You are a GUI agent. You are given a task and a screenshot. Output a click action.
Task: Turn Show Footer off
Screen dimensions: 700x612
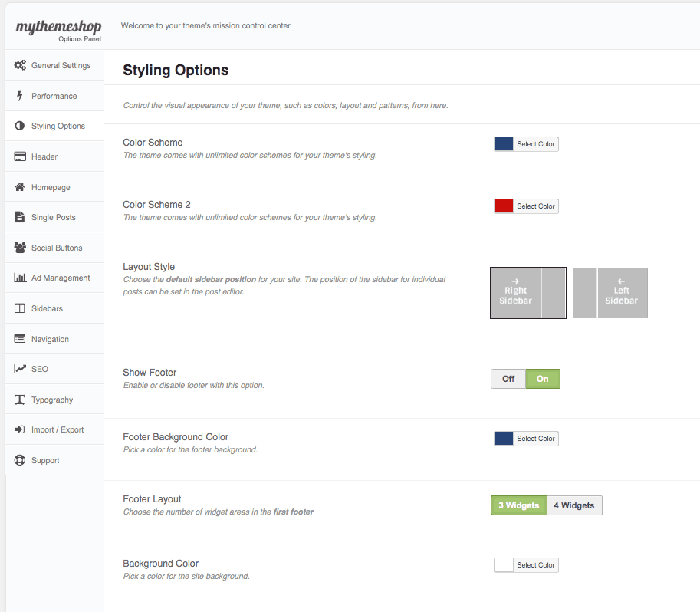coord(508,379)
